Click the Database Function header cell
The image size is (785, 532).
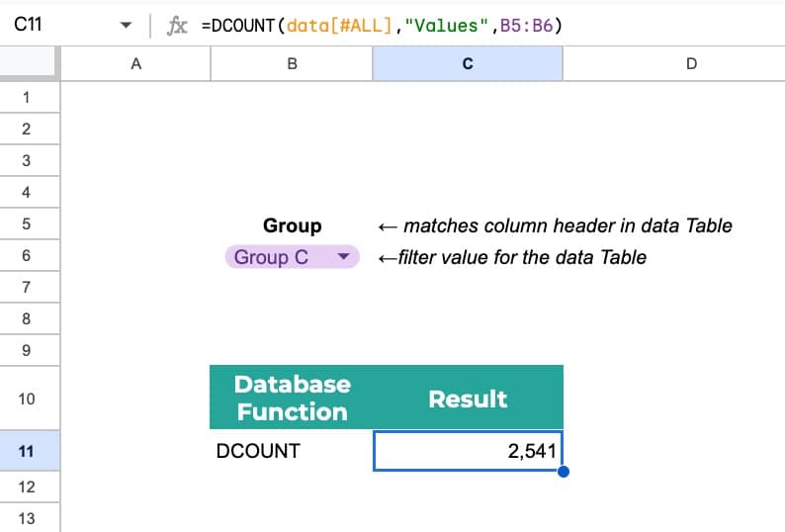pos(292,398)
